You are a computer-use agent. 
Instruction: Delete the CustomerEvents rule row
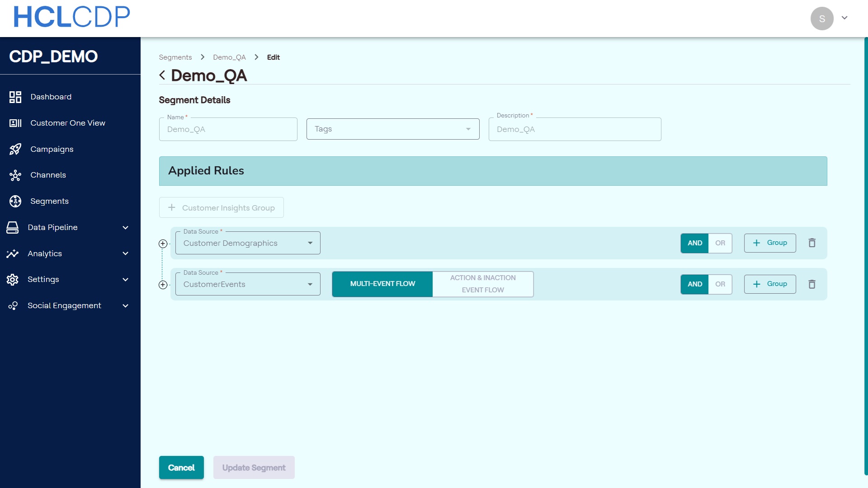(x=812, y=284)
